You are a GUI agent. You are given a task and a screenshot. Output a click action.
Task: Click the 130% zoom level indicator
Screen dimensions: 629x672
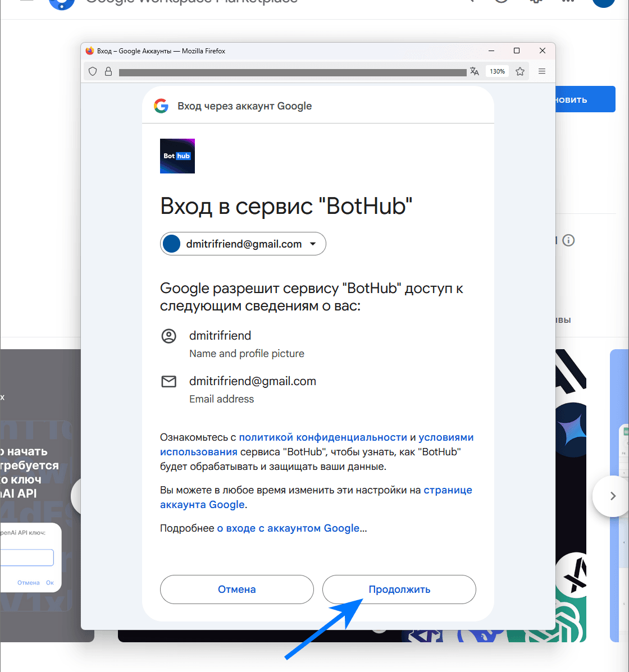[x=496, y=71]
